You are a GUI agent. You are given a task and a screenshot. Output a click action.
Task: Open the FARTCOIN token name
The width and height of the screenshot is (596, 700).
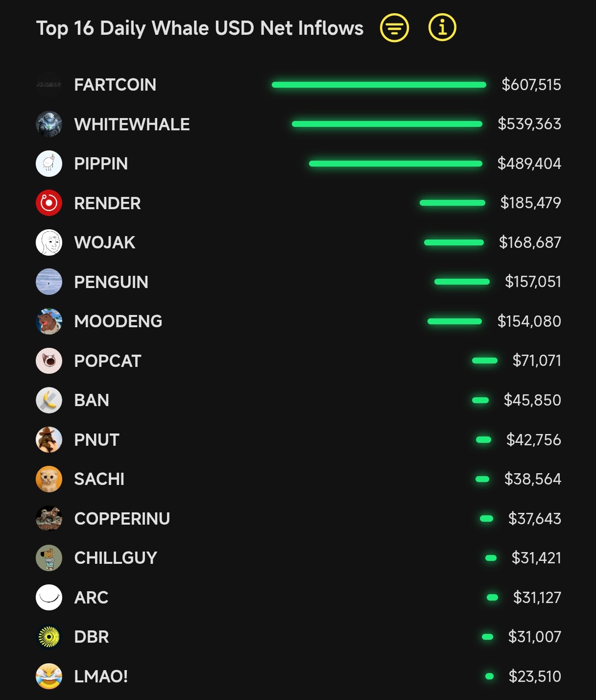click(115, 85)
